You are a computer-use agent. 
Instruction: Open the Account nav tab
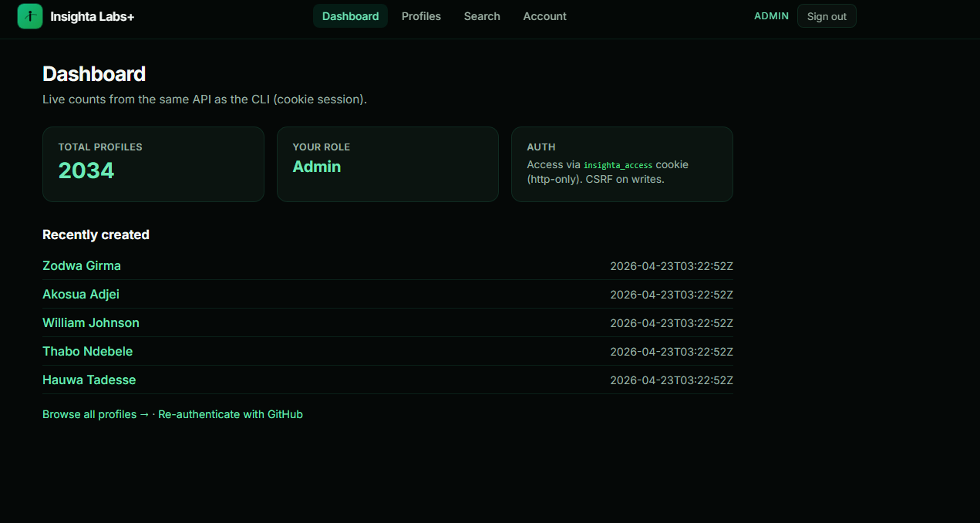(544, 16)
